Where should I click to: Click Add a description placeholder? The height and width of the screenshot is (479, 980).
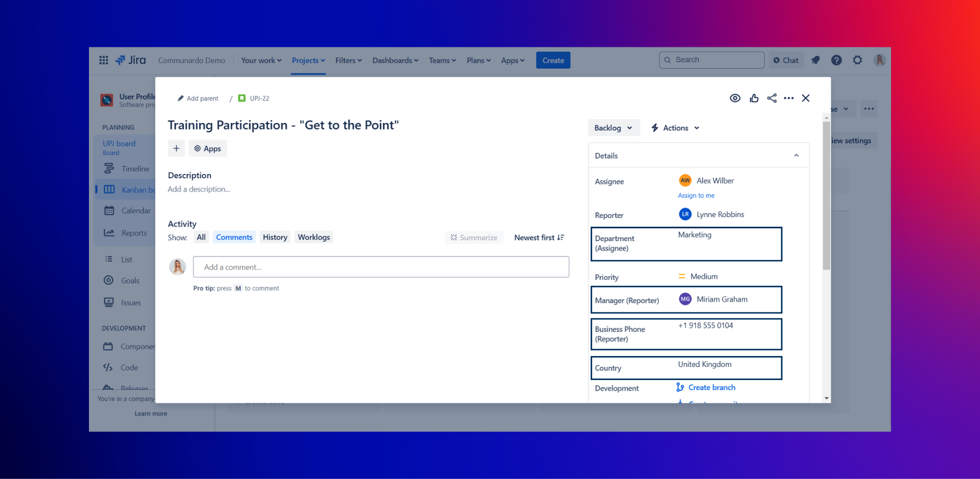(199, 189)
